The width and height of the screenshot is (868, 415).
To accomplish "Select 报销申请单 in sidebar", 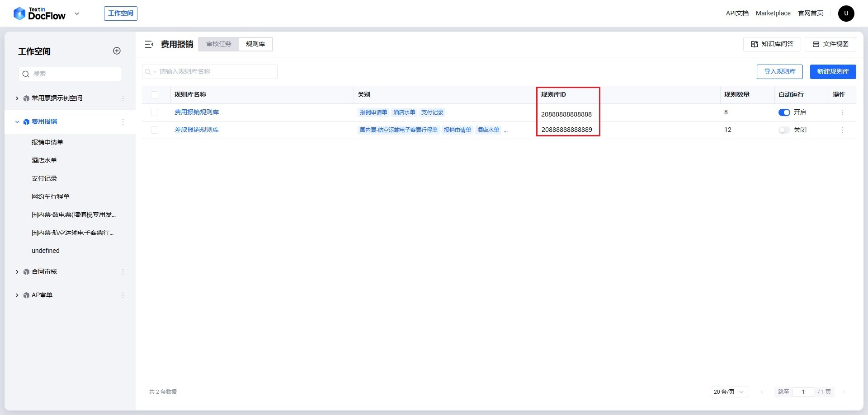I will coord(47,142).
